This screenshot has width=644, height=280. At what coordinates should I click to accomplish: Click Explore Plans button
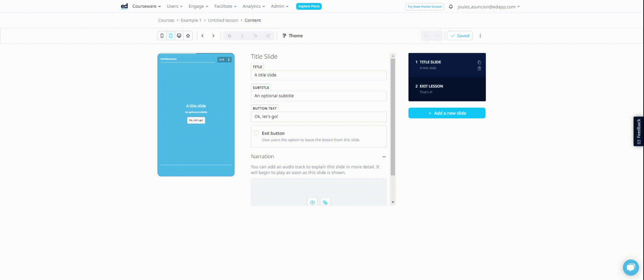pyautogui.click(x=309, y=6)
